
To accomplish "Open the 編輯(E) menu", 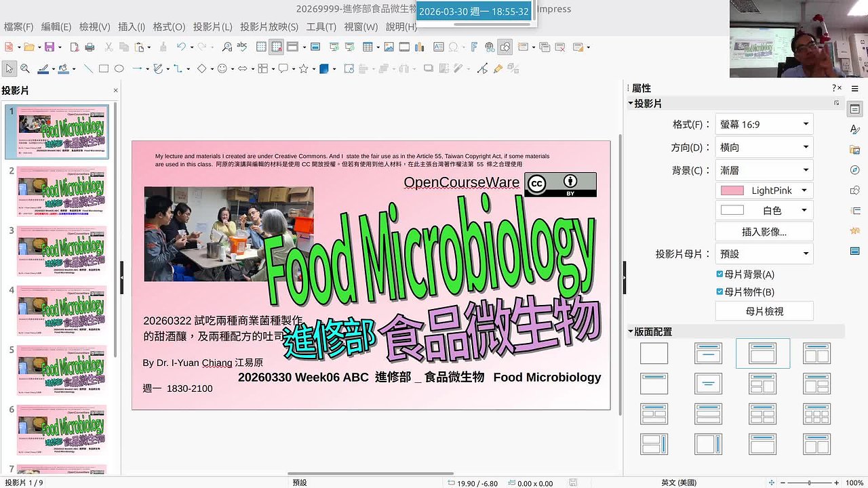I will click(56, 27).
